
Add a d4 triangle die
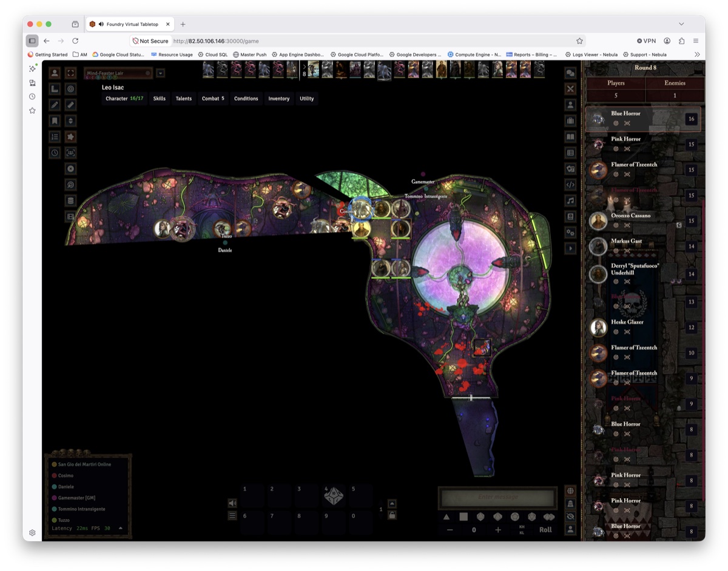447,517
